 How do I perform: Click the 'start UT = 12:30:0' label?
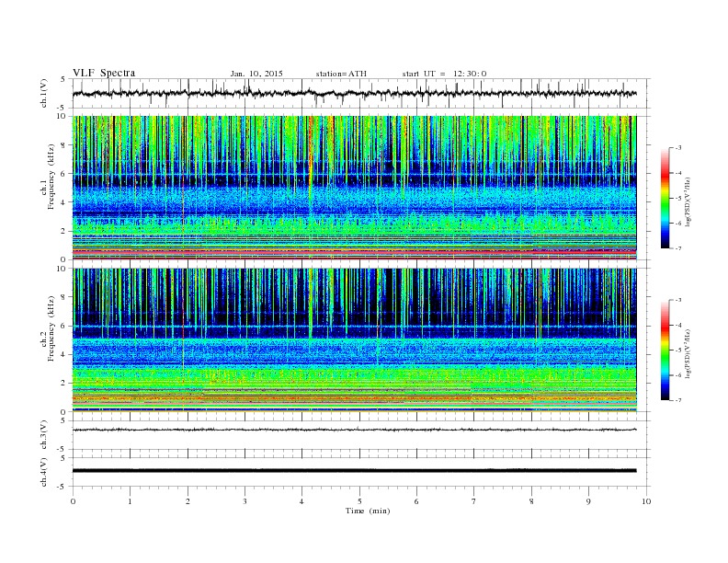[444, 74]
